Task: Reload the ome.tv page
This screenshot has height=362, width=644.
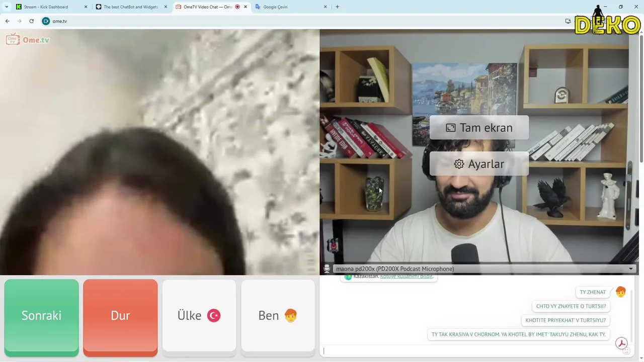Action: point(31,21)
